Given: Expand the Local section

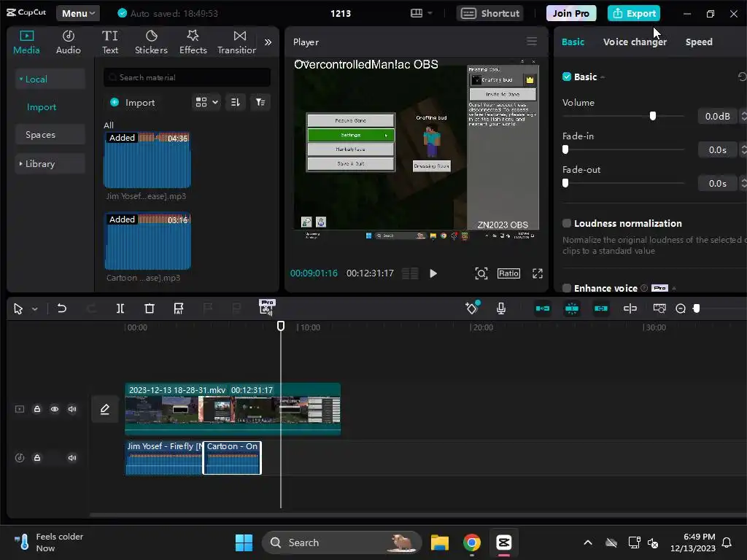Looking at the screenshot, I should (x=50, y=79).
